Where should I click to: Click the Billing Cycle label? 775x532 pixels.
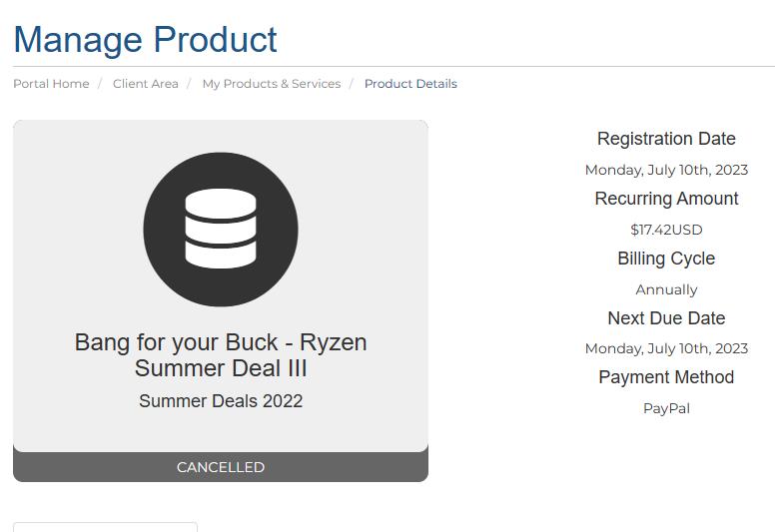pyautogui.click(x=666, y=259)
